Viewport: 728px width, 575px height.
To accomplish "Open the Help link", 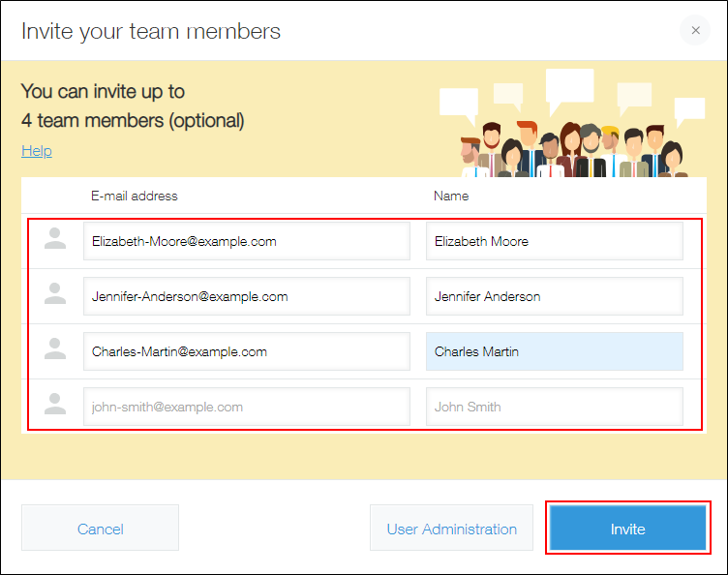I will (x=37, y=151).
